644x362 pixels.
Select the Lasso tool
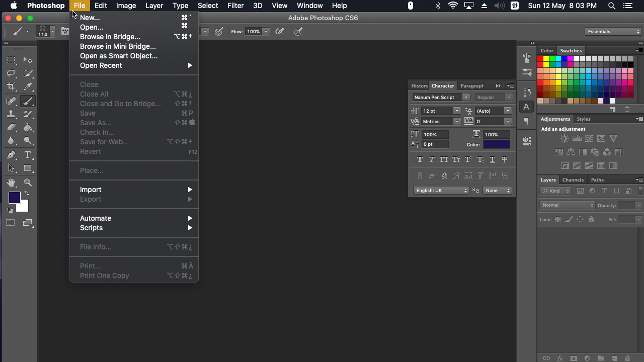click(11, 73)
